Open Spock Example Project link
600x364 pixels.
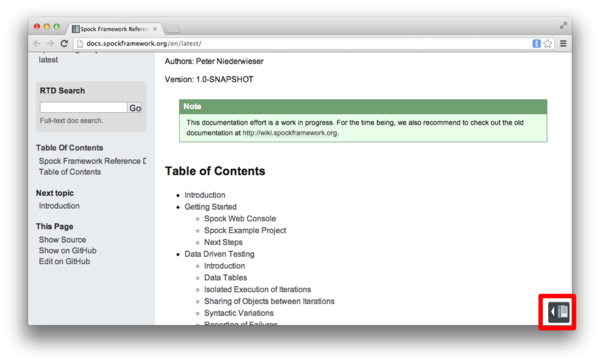(245, 230)
